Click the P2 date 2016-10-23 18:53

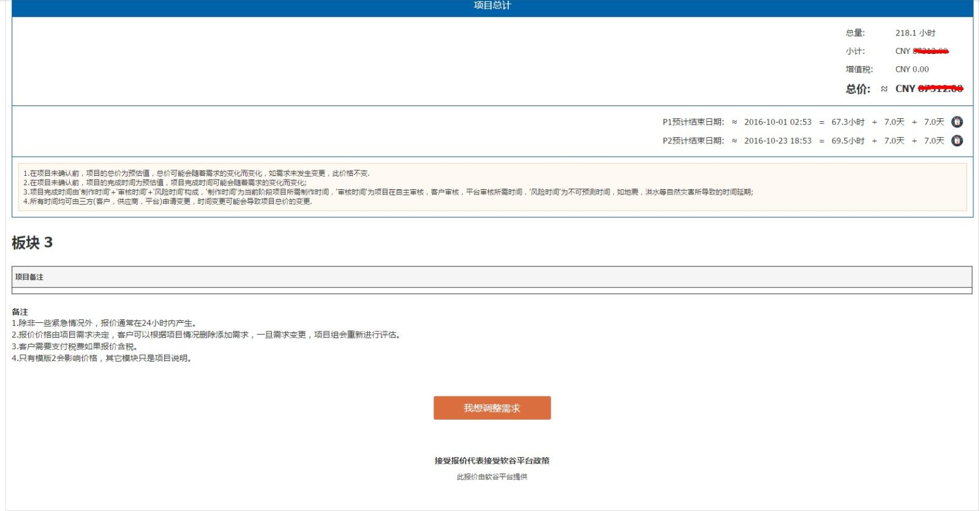(777, 141)
